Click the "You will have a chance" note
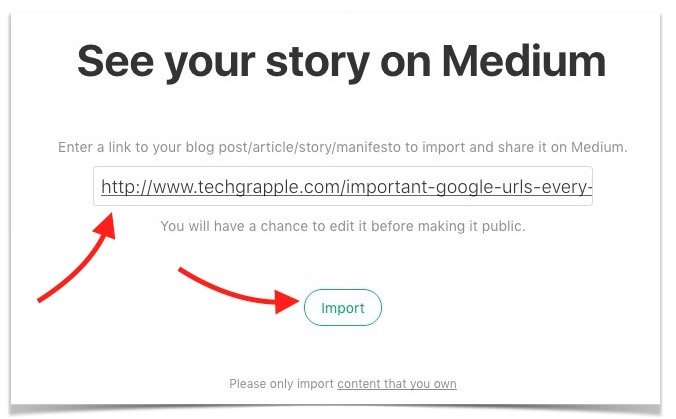Viewport: 676px width, 419px height. [238, 227]
